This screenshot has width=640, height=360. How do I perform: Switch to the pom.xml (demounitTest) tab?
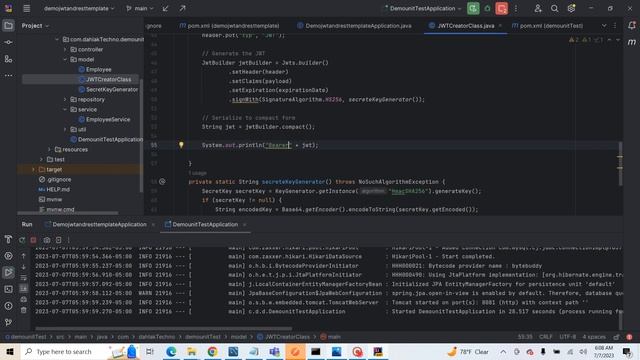point(547,26)
